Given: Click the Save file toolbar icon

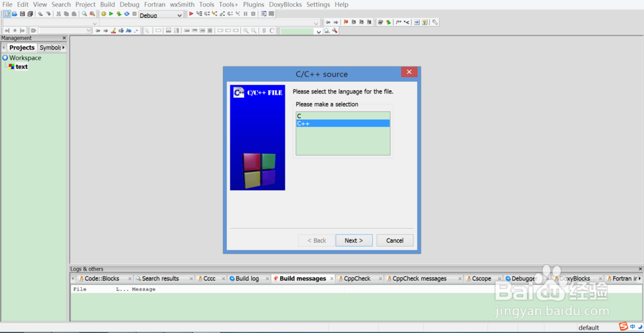Looking at the screenshot, I should coord(22,14).
